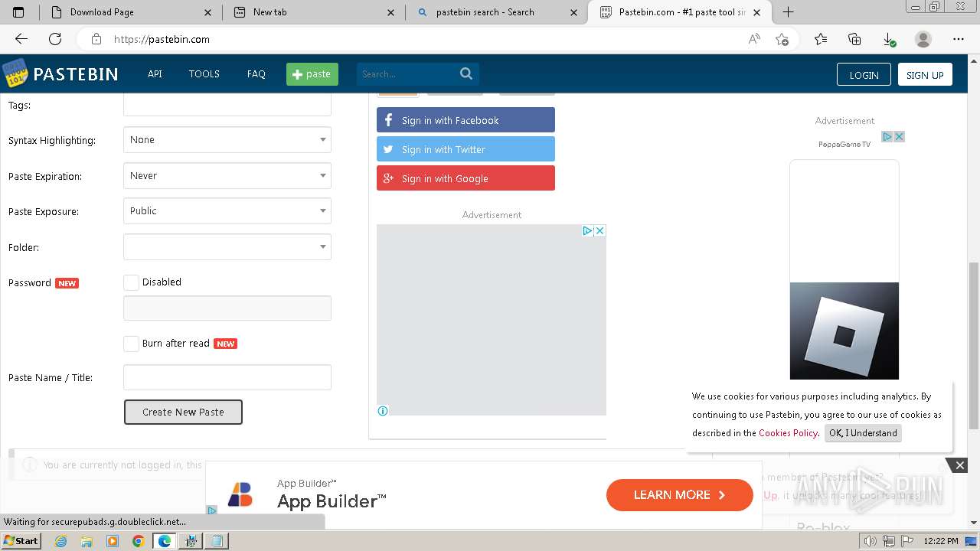The width and height of the screenshot is (980, 551).
Task: Close the Download Page tab
Action: [x=208, y=12]
